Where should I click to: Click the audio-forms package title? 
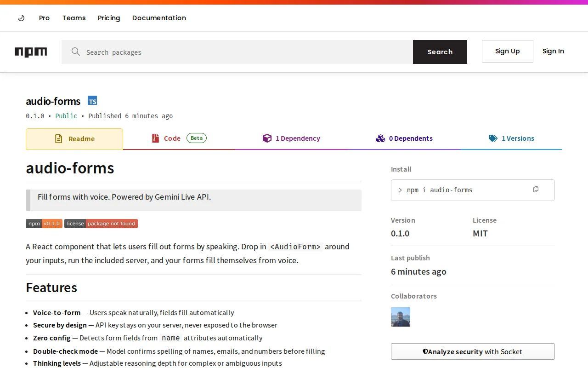coord(53,101)
